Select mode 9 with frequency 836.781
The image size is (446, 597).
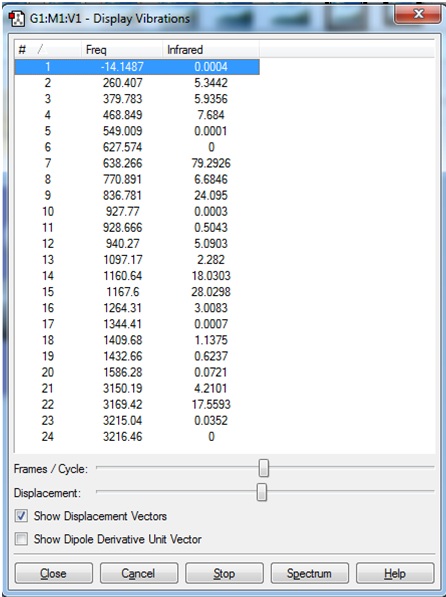pyautogui.click(x=137, y=195)
